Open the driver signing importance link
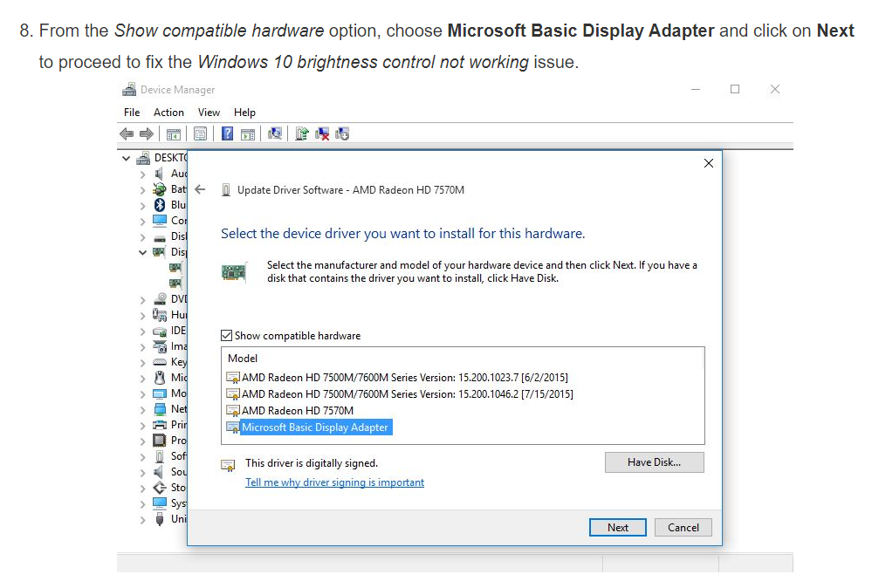The width and height of the screenshot is (872, 588). point(334,482)
